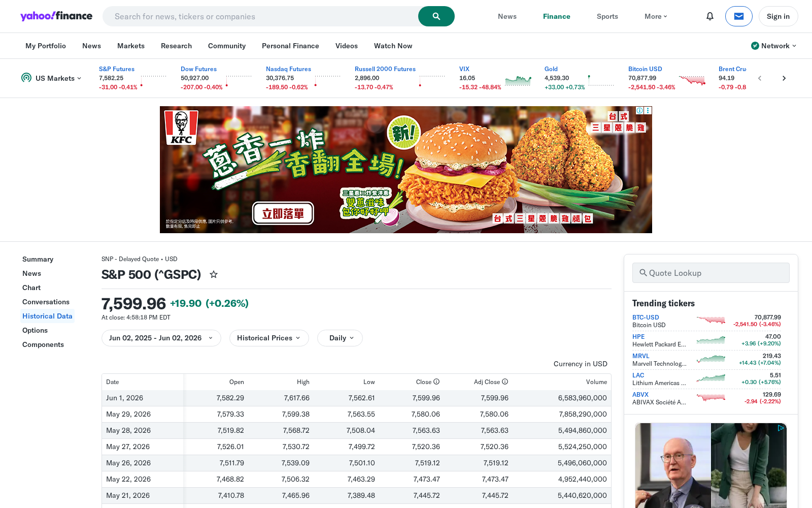
Task: Open the S&P Futures ticker link
Action: pyautogui.click(x=117, y=69)
